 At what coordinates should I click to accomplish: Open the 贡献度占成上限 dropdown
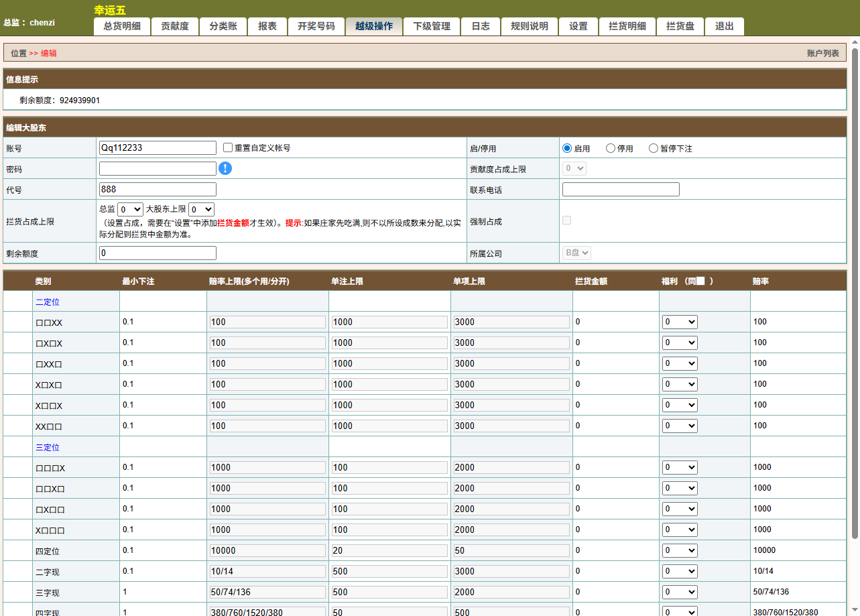pos(574,169)
